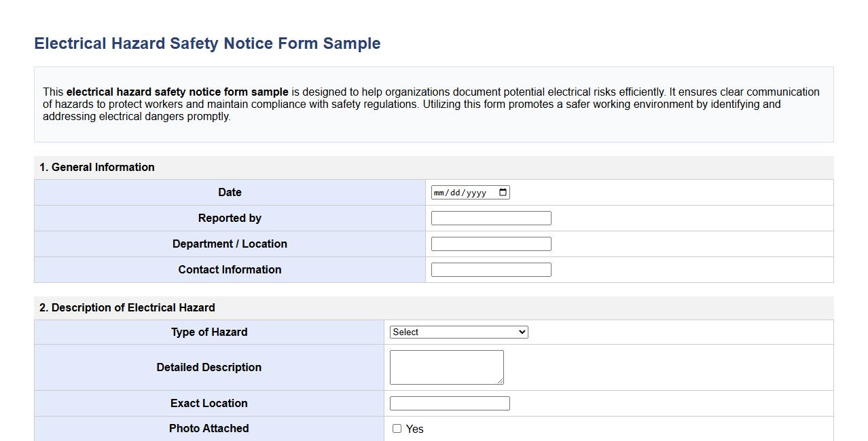The width and height of the screenshot is (868, 441).
Task: Open the calendar icon in Date field
Action: click(x=501, y=192)
